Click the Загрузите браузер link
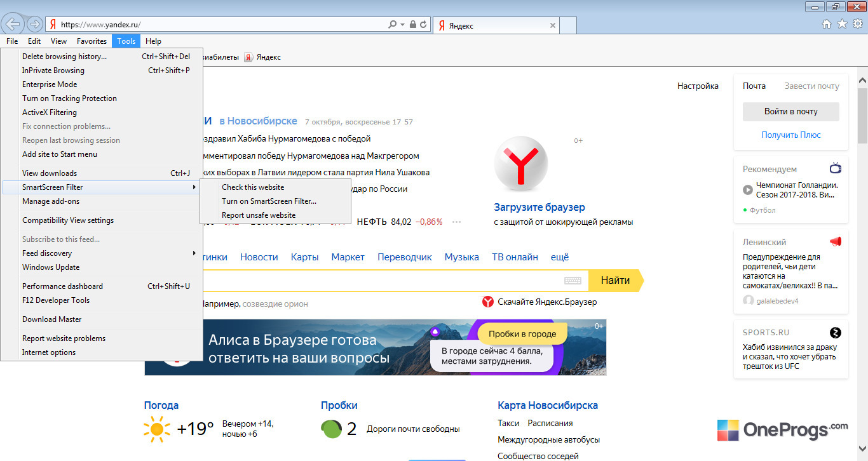Image resolution: width=868 pixels, height=461 pixels. tap(539, 207)
